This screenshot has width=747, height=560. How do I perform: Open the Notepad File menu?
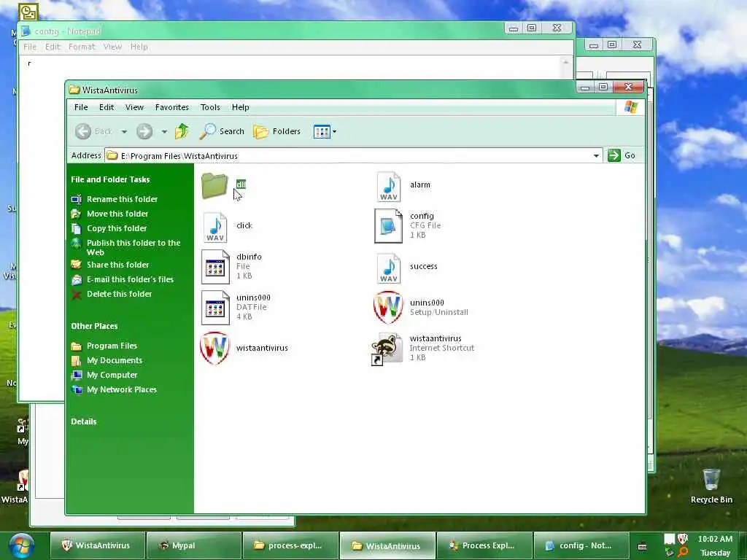click(30, 47)
